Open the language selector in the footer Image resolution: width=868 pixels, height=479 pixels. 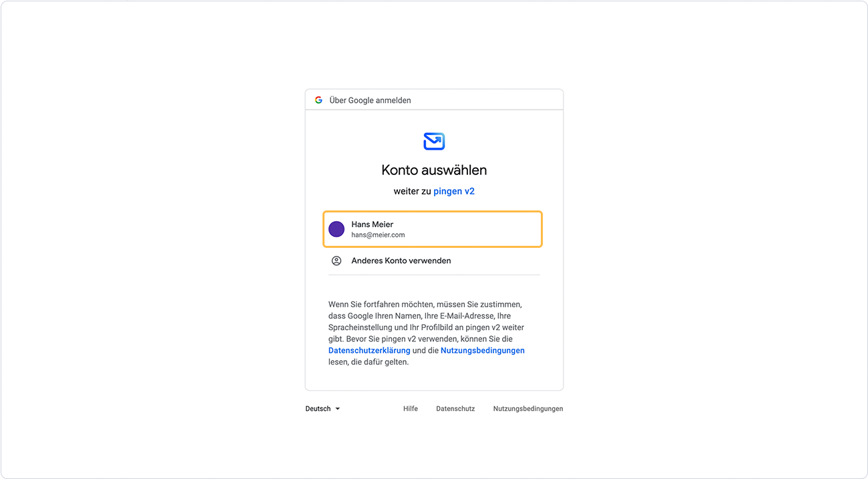coord(321,408)
